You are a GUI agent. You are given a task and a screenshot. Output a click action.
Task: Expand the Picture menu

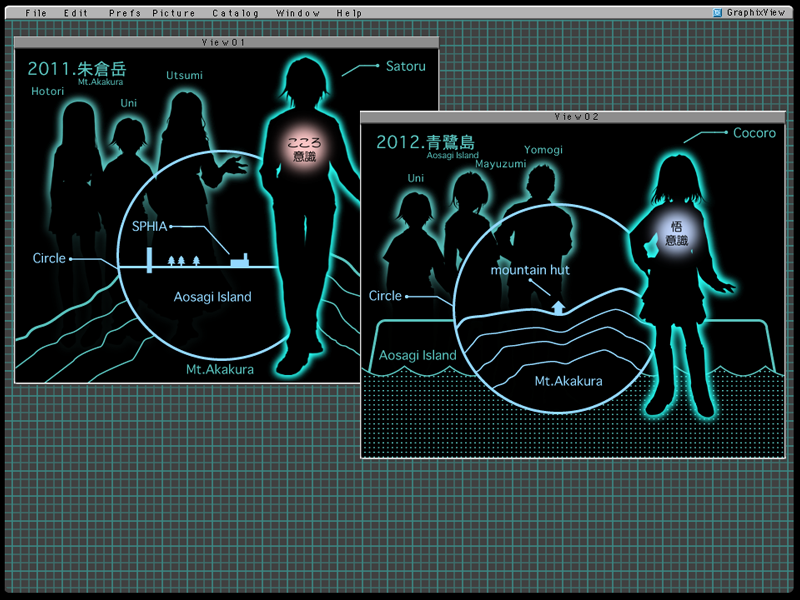click(x=174, y=13)
